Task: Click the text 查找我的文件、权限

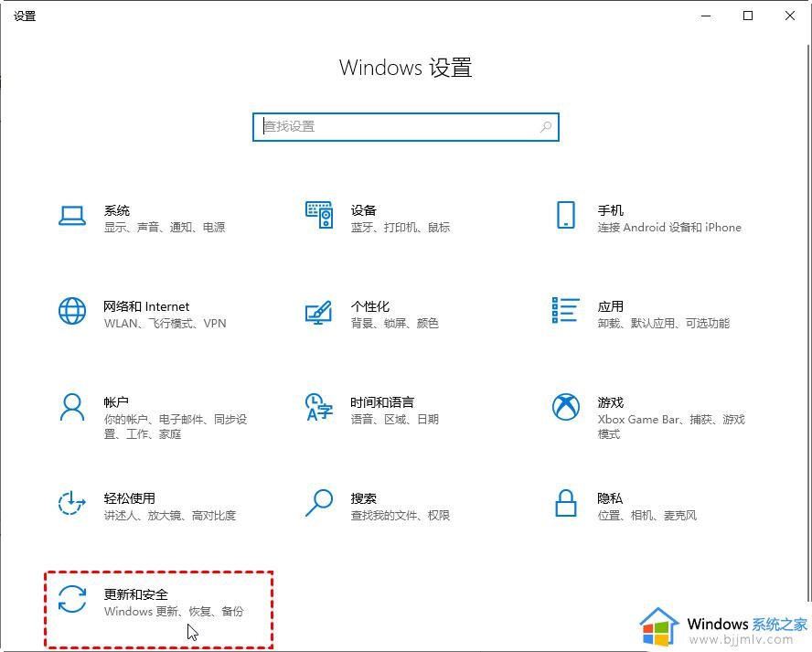Action: point(401,515)
